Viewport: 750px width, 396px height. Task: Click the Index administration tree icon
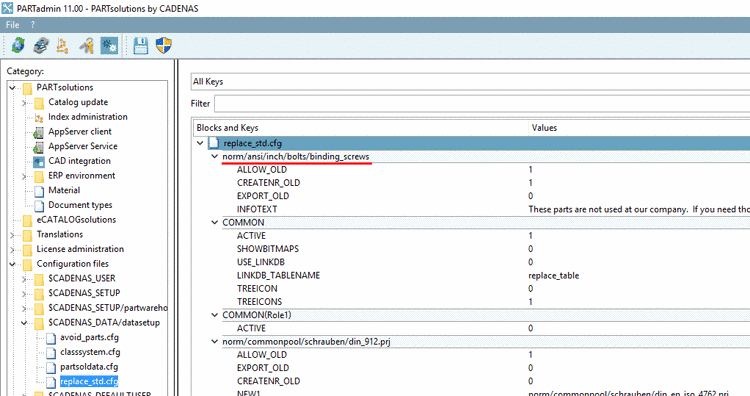[x=39, y=118]
